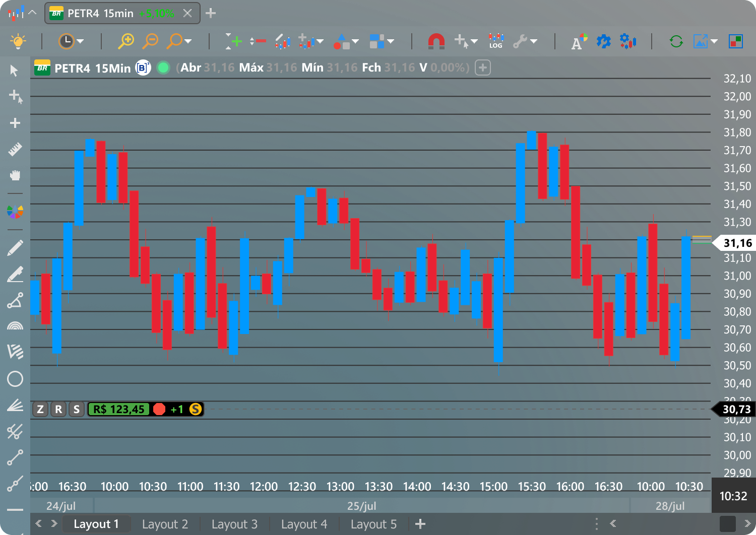Select the angle triangle drawing tool
The height and width of the screenshot is (535, 756).
tap(15, 300)
